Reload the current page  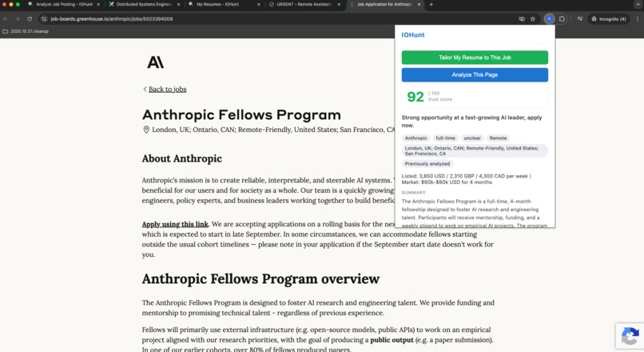30,19
